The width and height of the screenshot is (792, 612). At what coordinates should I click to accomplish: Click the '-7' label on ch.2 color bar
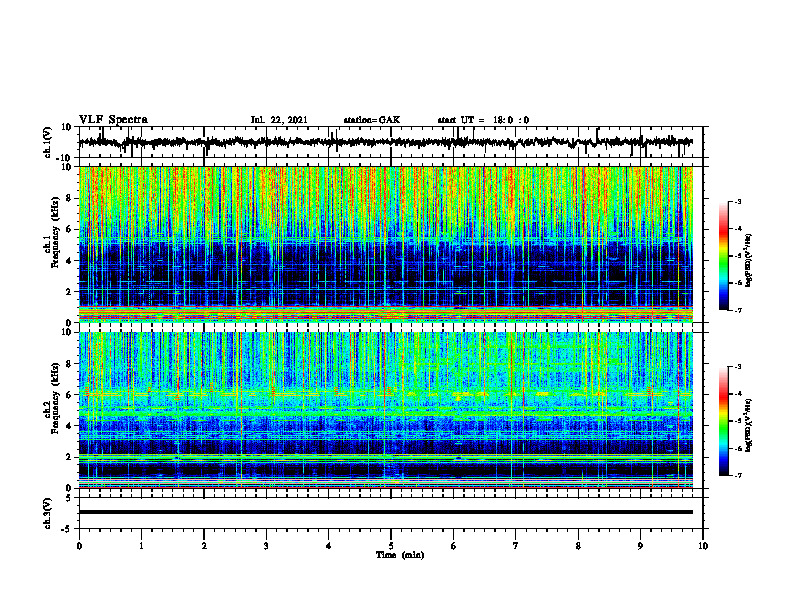point(737,475)
